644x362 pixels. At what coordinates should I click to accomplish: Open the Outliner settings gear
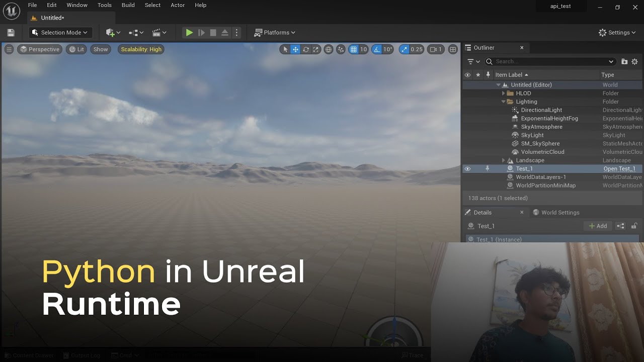point(634,61)
